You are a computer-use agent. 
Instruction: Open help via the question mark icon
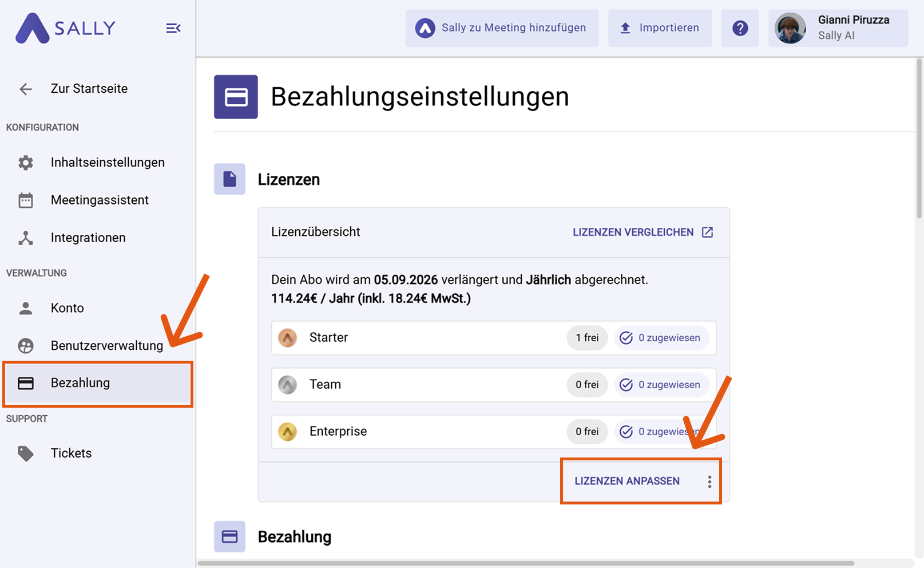coord(740,27)
